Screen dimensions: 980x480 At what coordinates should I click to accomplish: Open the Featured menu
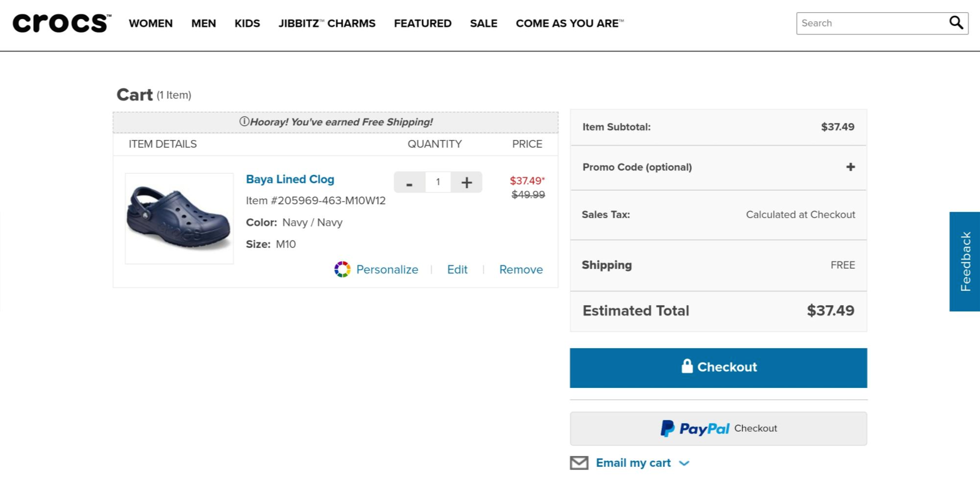click(423, 24)
